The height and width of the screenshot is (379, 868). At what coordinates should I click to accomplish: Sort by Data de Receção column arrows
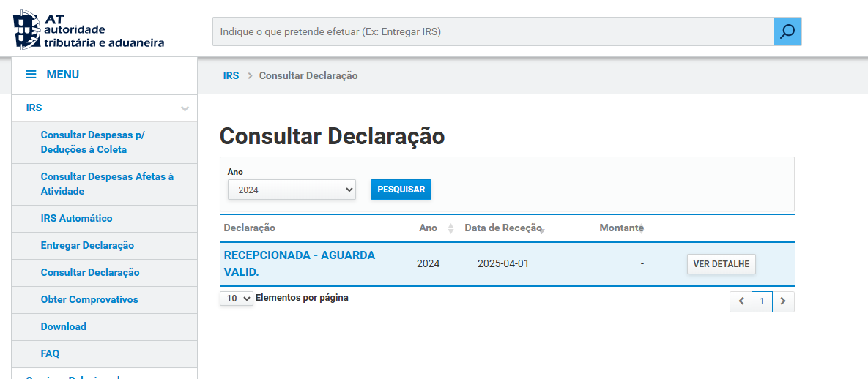pos(542,230)
